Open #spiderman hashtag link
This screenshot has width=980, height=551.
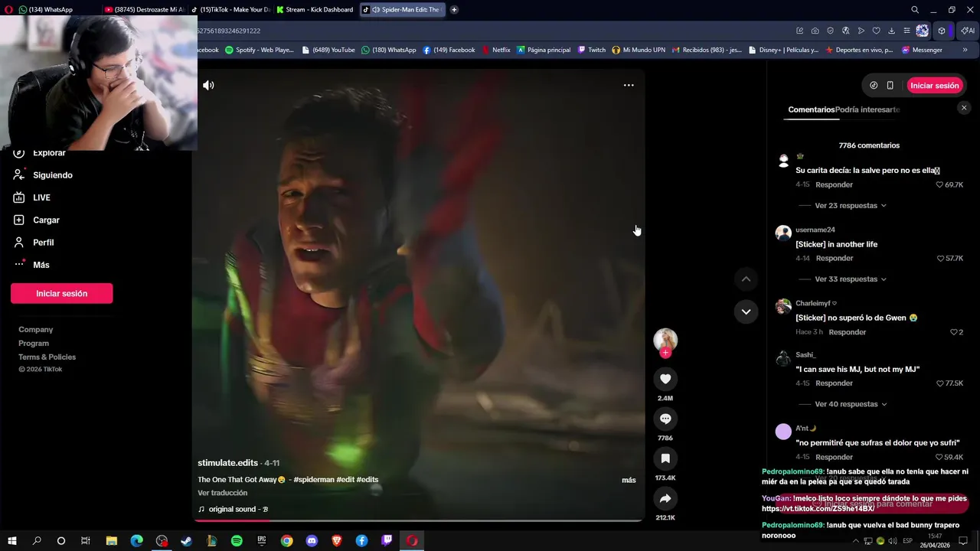point(314,480)
